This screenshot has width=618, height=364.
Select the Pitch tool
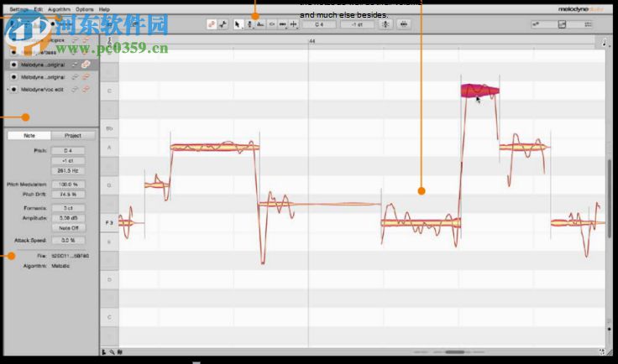click(249, 24)
